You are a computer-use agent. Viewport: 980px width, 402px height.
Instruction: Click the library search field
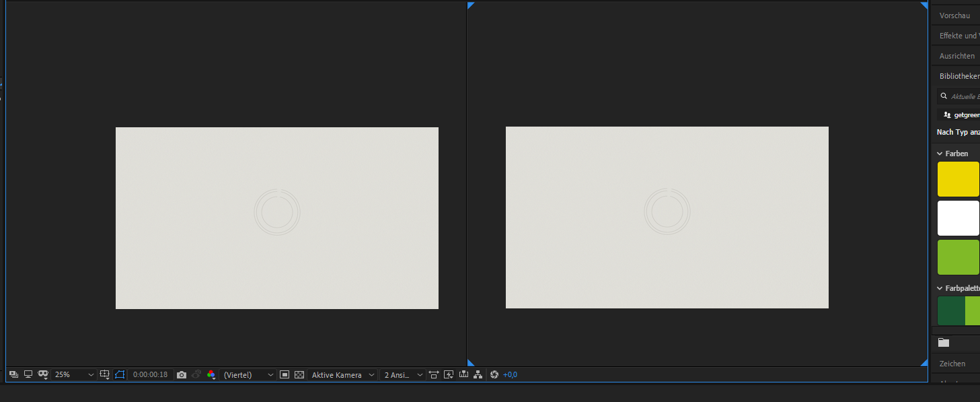click(958, 96)
